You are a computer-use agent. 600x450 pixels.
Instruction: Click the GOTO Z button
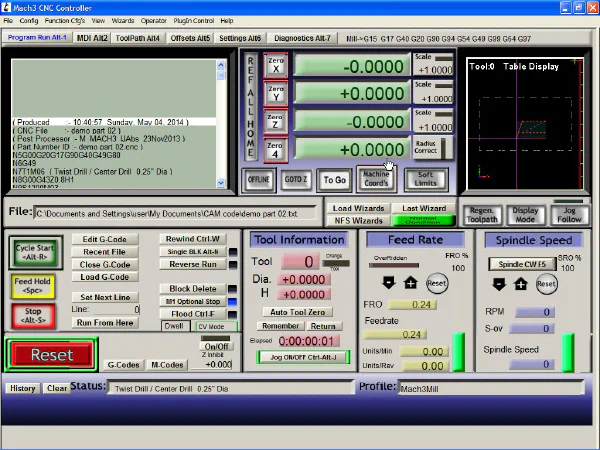pos(296,179)
